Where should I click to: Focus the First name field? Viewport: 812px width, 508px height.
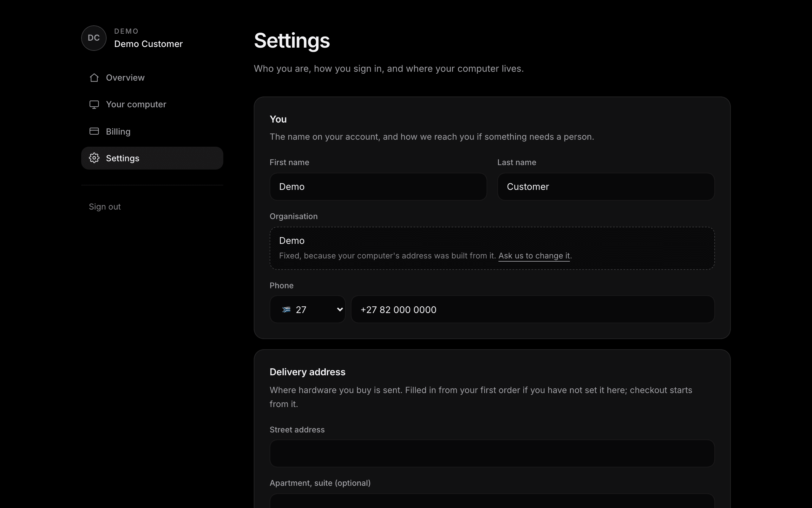[378, 187]
